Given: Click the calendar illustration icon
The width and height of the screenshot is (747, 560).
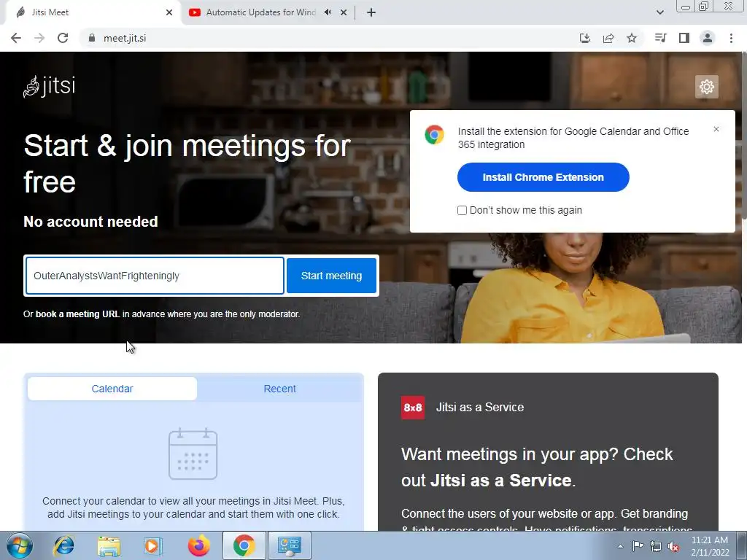Looking at the screenshot, I should 193,454.
